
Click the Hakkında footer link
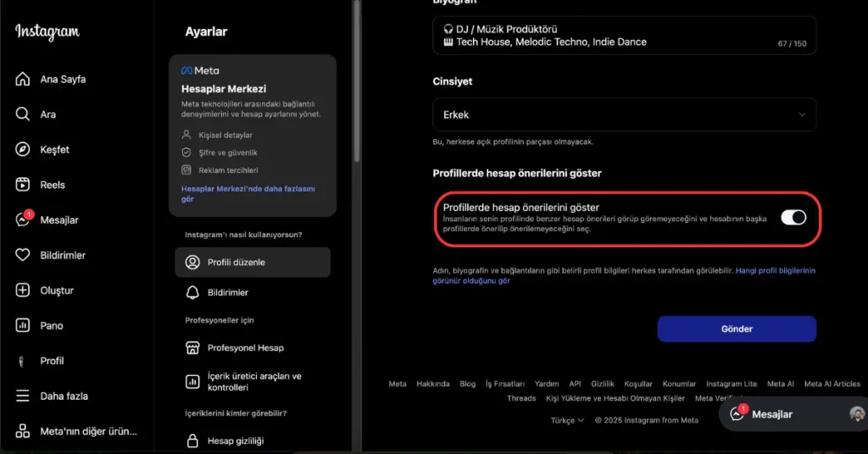[x=433, y=384]
